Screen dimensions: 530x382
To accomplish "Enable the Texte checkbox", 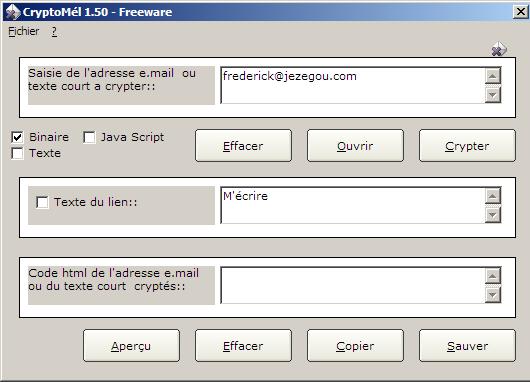I will (17, 153).
